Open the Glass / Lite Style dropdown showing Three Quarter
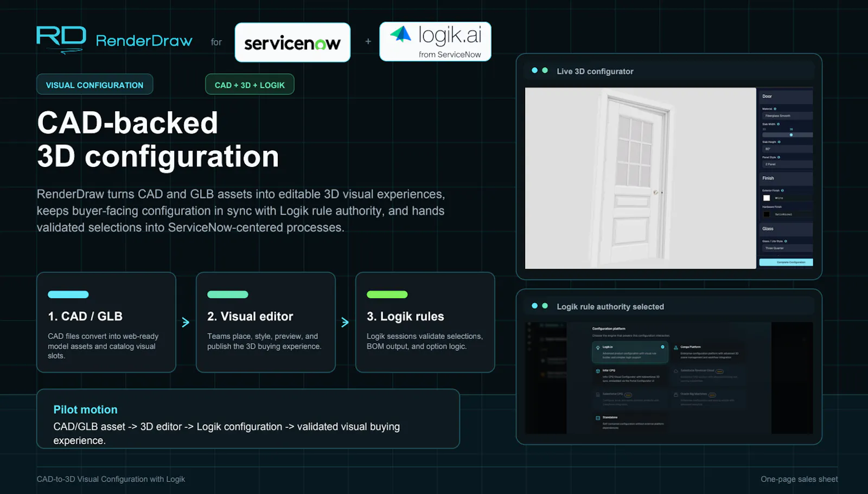868x494 pixels. tap(787, 248)
